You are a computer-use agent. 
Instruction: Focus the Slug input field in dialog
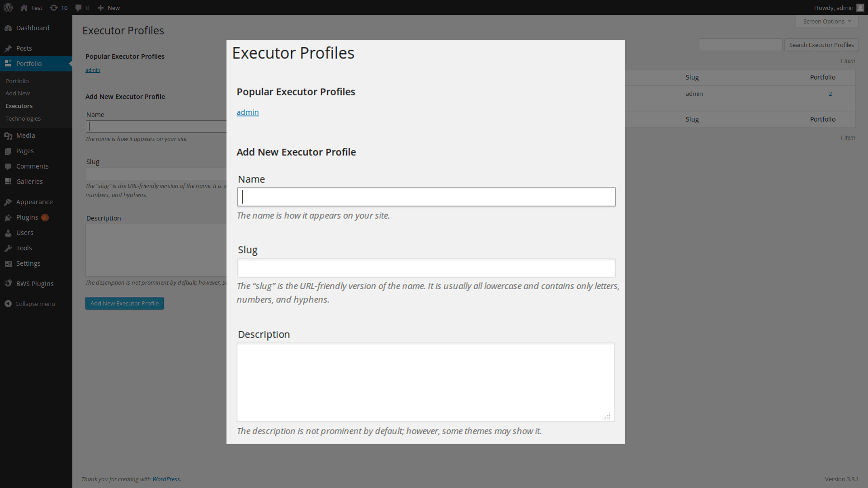pyautogui.click(x=426, y=268)
